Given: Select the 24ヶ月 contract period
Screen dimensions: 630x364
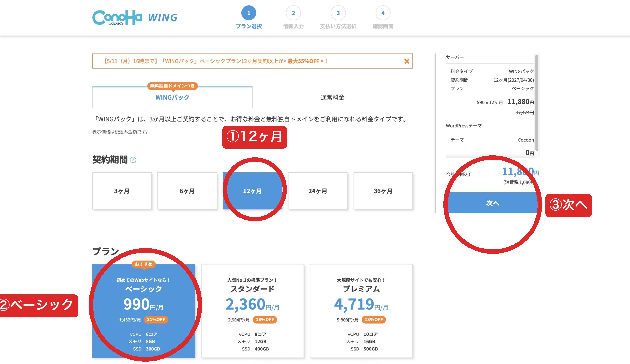Looking at the screenshot, I should [318, 191].
